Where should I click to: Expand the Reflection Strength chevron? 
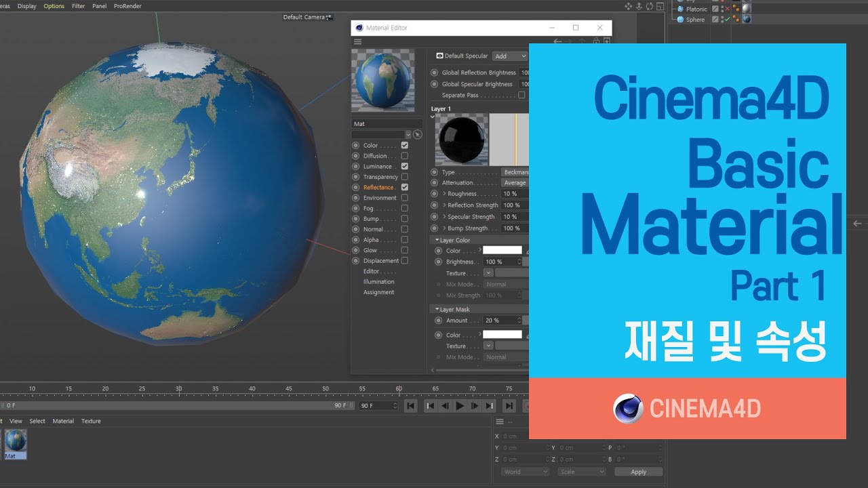tap(445, 205)
